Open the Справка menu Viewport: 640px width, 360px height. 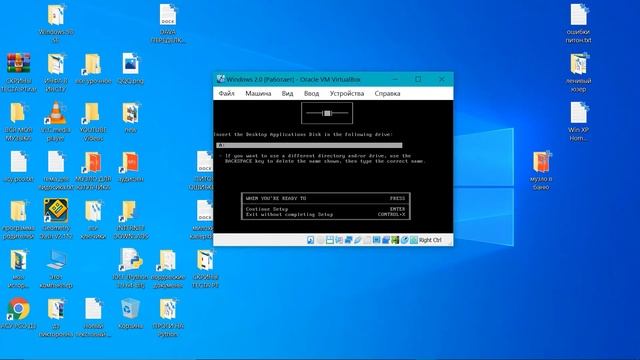tap(387, 93)
